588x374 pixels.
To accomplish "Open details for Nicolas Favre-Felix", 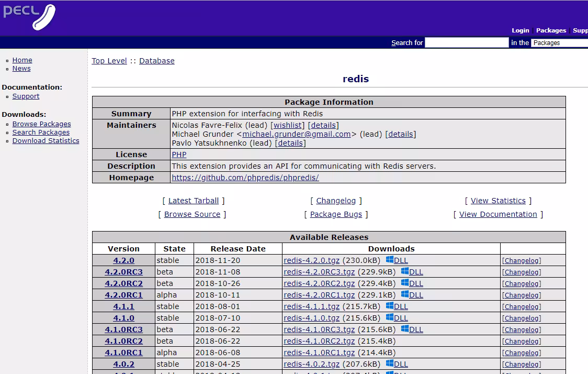I will [323, 125].
